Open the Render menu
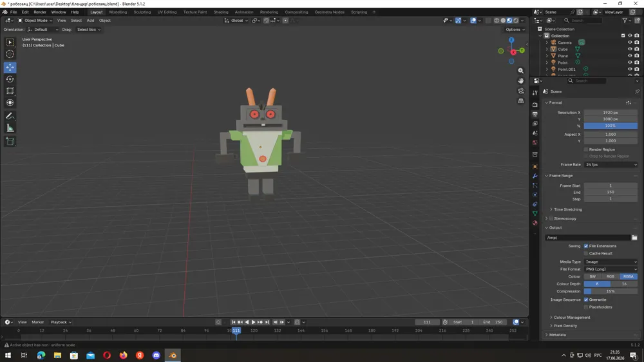Image resolution: width=644 pixels, height=362 pixels. 40,12
